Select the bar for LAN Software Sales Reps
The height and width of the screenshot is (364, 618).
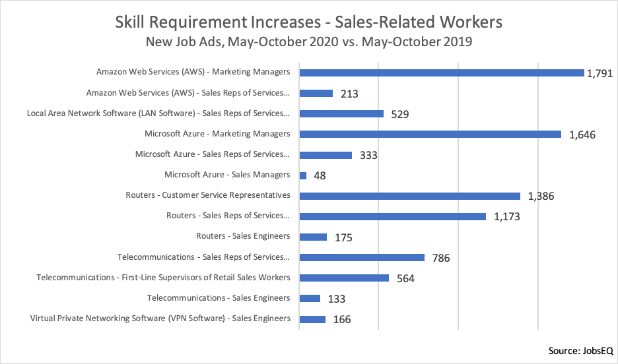pos(341,113)
